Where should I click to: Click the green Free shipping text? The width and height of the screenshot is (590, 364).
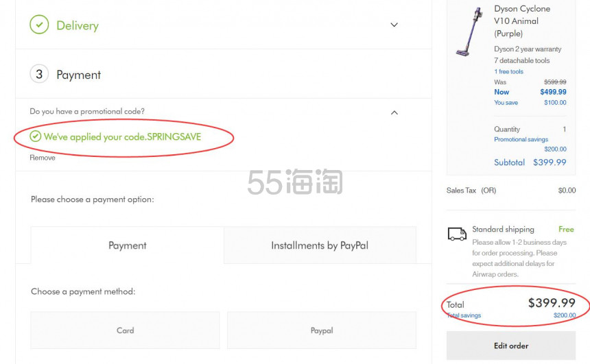pos(566,229)
